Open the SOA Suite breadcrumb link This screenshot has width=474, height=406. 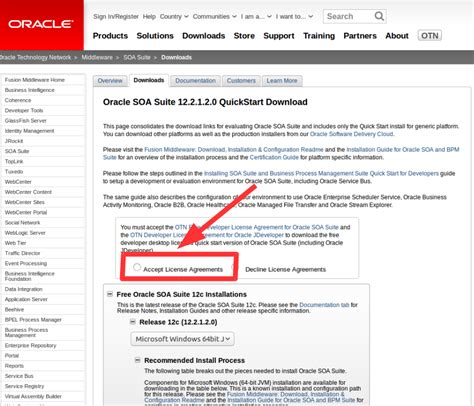coord(137,57)
